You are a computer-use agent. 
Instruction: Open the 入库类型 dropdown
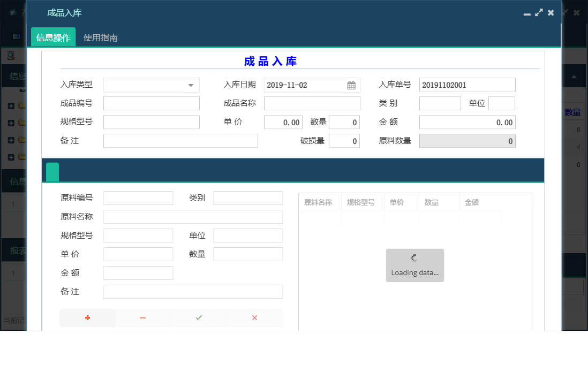(x=191, y=85)
